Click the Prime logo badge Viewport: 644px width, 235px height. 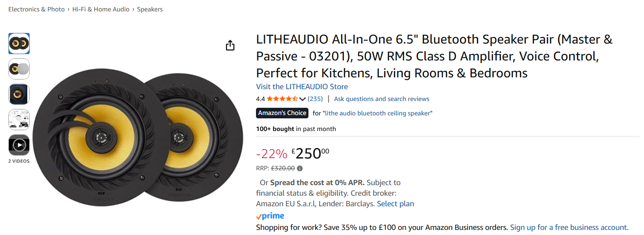(x=270, y=216)
